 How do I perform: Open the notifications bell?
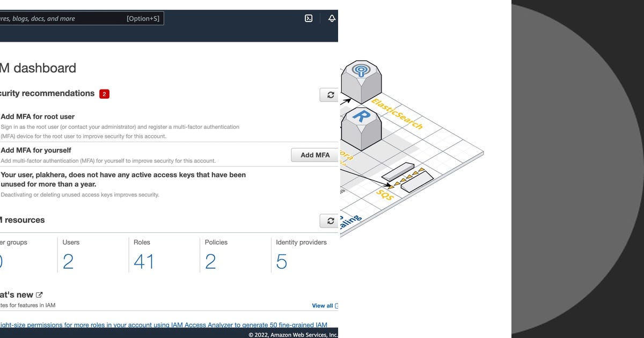(x=332, y=18)
